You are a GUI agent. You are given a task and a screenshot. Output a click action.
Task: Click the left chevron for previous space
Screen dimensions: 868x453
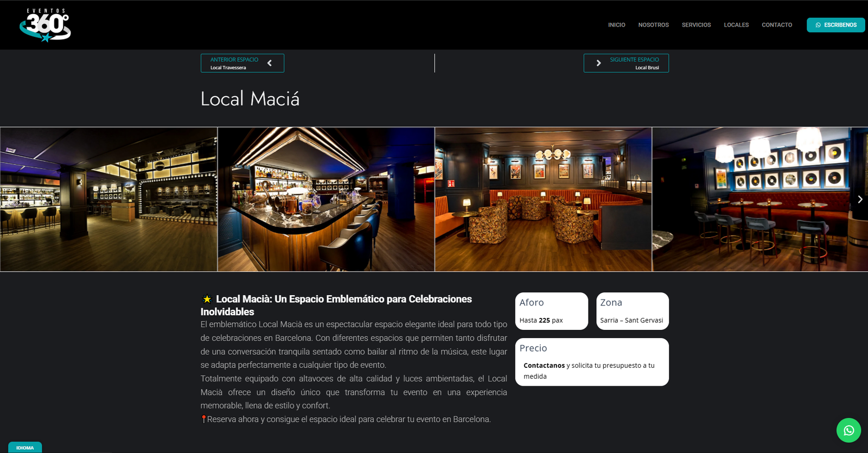click(x=270, y=63)
